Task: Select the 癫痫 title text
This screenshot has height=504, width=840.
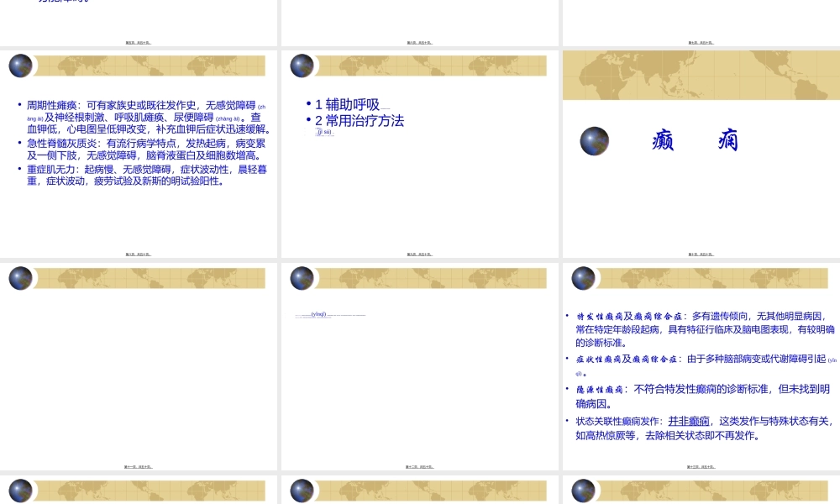Action: tap(695, 141)
